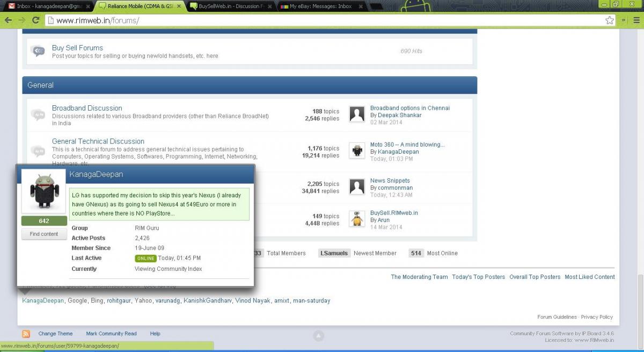
Task: Open the BuySell.RIMweb.in topic link
Action: tap(394, 213)
